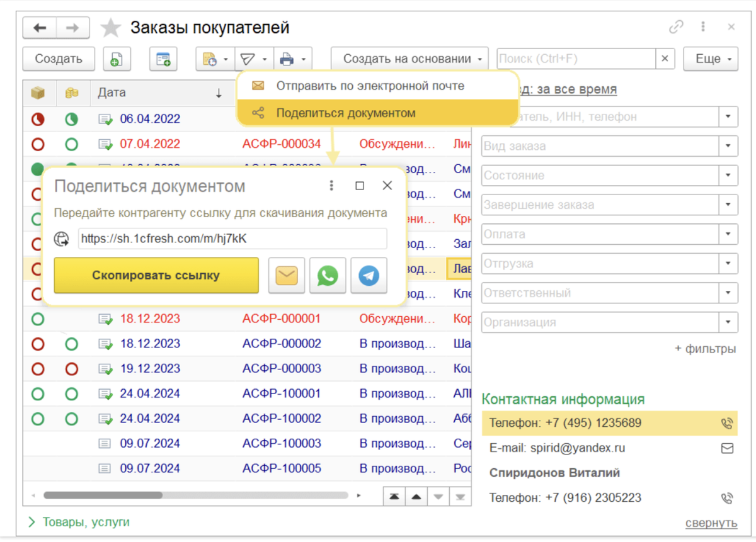
Task: Click the globe-refresh icon beside the link
Action: tap(62, 239)
